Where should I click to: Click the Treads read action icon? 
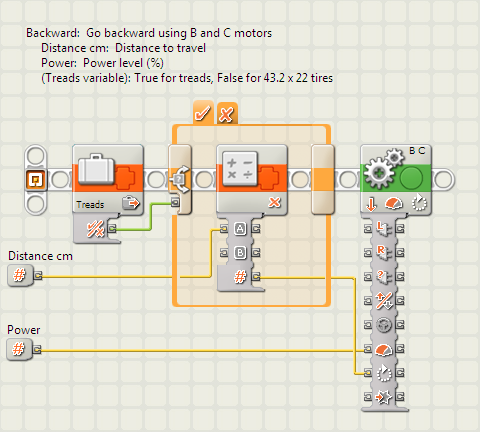pos(131,203)
